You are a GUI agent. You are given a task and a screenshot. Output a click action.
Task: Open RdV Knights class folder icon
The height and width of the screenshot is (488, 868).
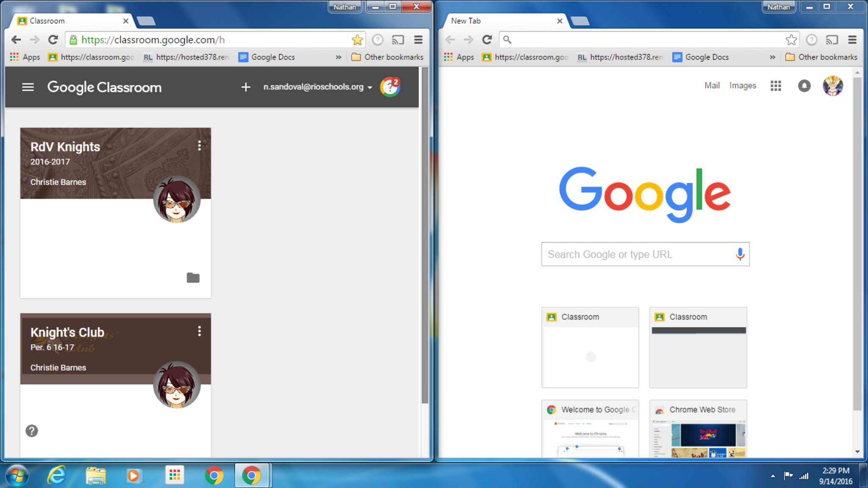(x=193, y=278)
